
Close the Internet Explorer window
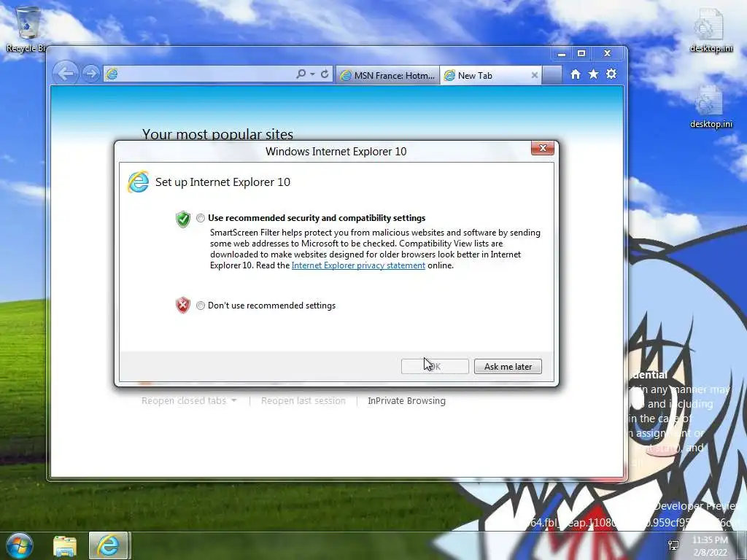click(x=607, y=54)
